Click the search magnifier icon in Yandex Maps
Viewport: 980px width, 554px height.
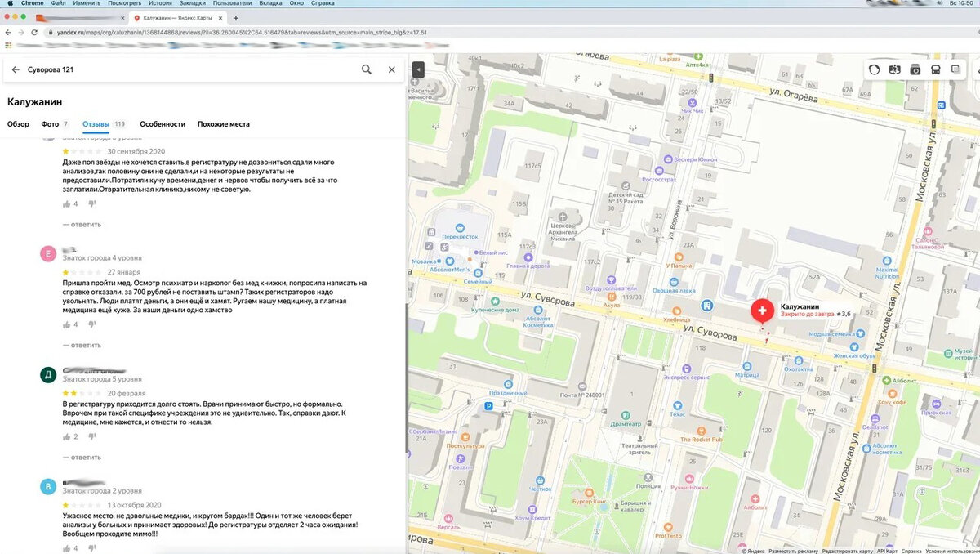[367, 69]
